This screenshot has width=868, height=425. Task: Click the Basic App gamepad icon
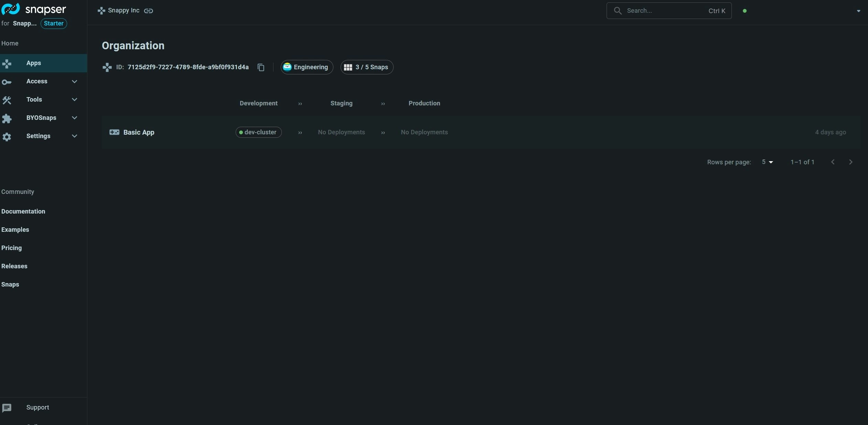tap(114, 132)
